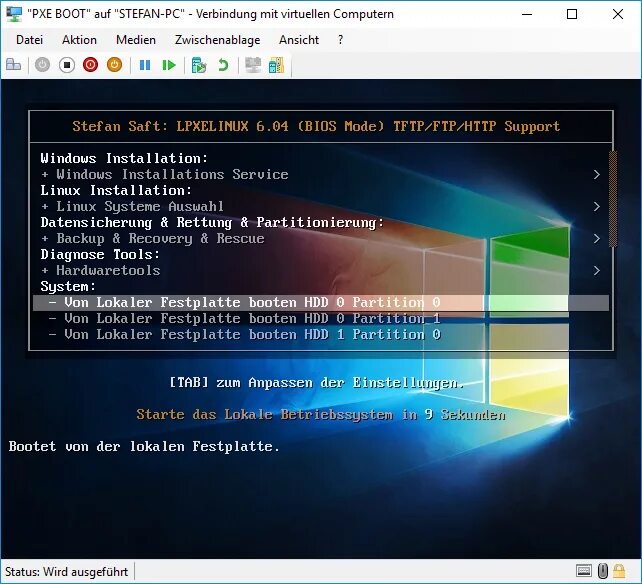This screenshot has width=642, height=584.
Task: Save VM state with the orange power icon
Action: [x=114, y=65]
